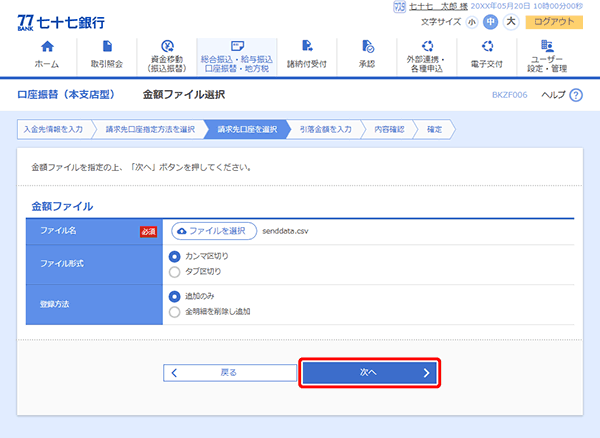Proceed with the 次へ button
The height and width of the screenshot is (438, 600).
(x=369, y=373)
